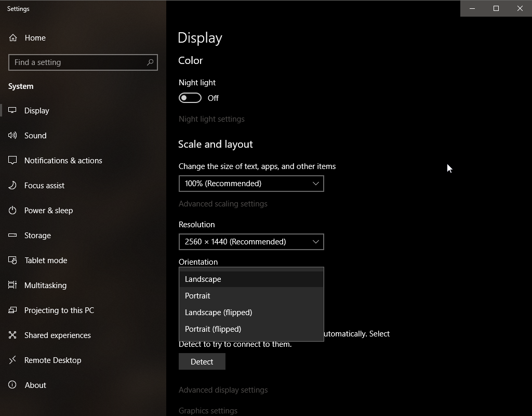Image resolution: width=532 pixels, height=416 pixels.
Task: Choose Landscape (flipped) orientation
Action: point(251,313)
